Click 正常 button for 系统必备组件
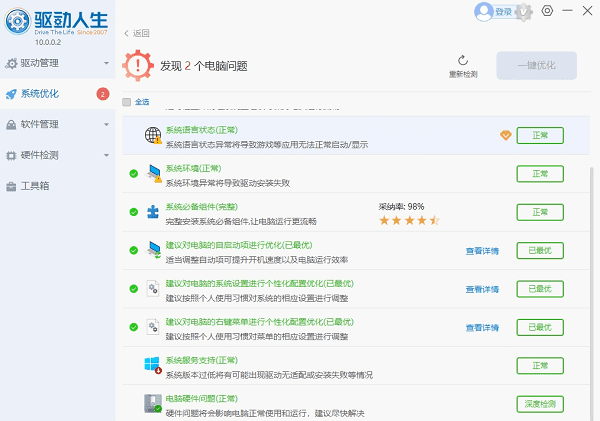Image resolution: width=600 pixels, height=421 pixels. (x=540, y=212)
